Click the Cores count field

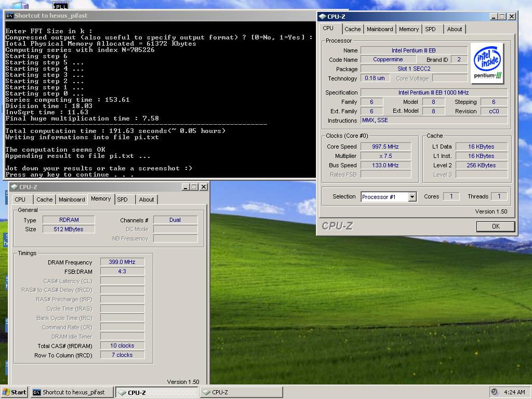click(x=451, y=196)
